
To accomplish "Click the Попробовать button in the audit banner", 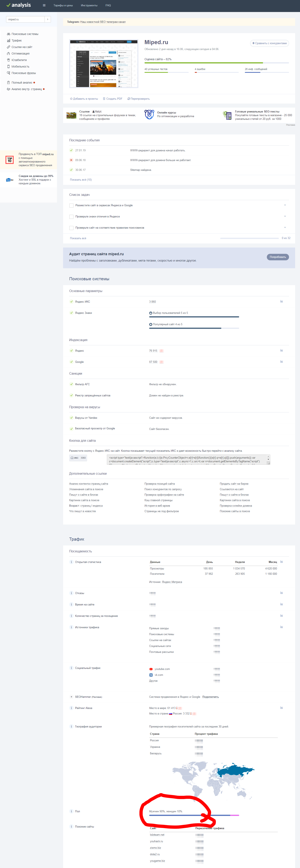I will [278, 257].
